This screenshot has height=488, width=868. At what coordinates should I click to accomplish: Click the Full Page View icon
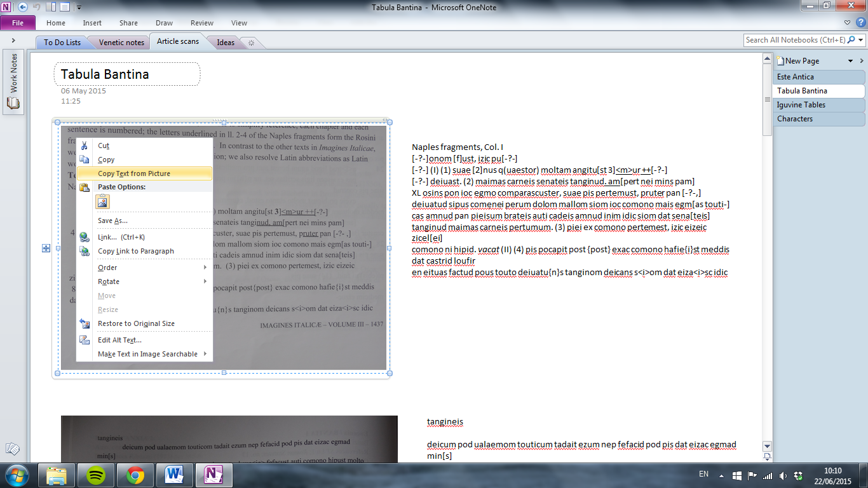[x=64, y=7]
